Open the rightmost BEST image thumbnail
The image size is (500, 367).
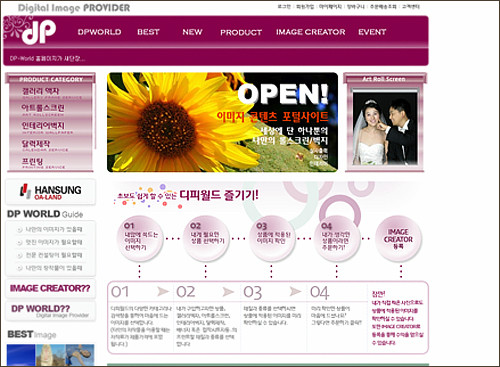click(x=80, y=355)
